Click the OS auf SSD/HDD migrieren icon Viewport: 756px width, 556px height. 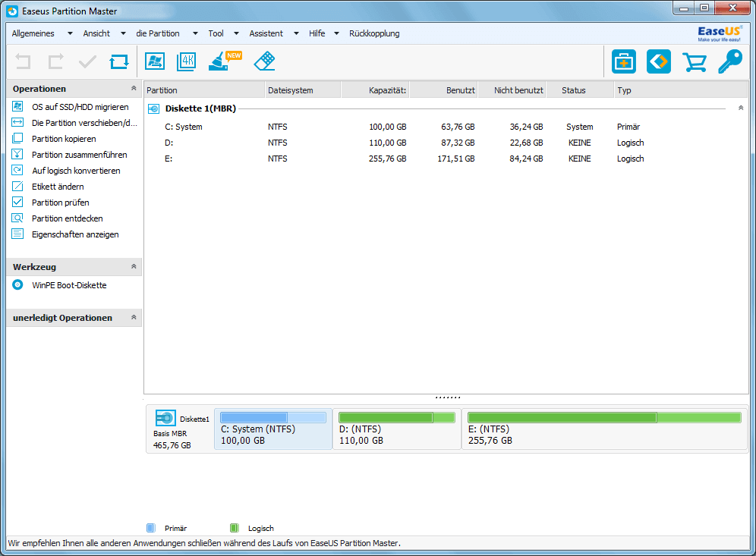coord(17,106)
